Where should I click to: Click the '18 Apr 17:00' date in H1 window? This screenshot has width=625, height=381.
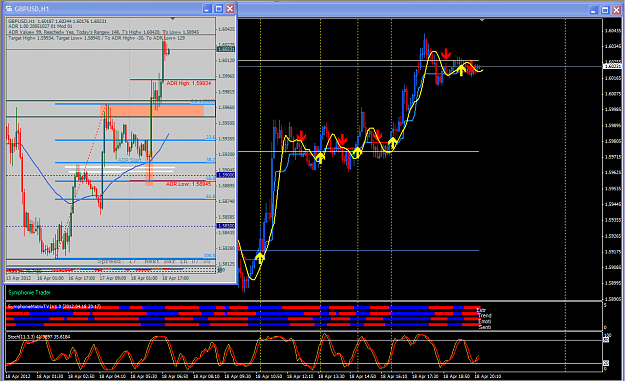click(x=175, y=278)
